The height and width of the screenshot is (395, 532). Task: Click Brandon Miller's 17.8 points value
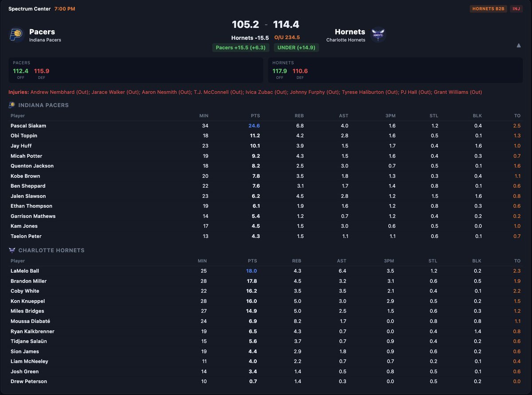pos(251,281)
